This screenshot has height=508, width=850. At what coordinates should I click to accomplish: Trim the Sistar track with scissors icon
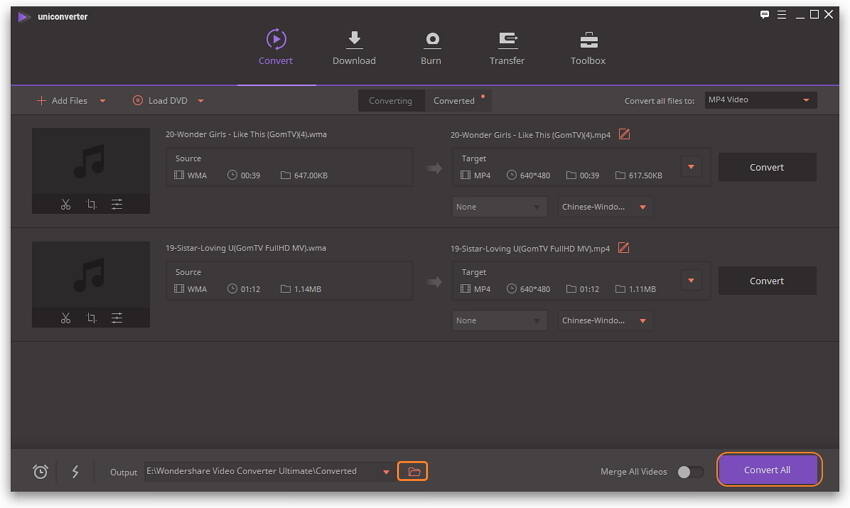pos(66,318)
